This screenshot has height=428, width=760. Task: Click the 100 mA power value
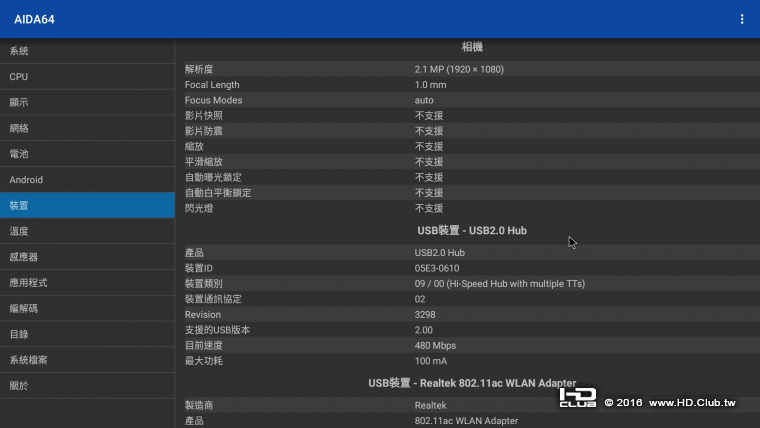[x=431, y=361]
